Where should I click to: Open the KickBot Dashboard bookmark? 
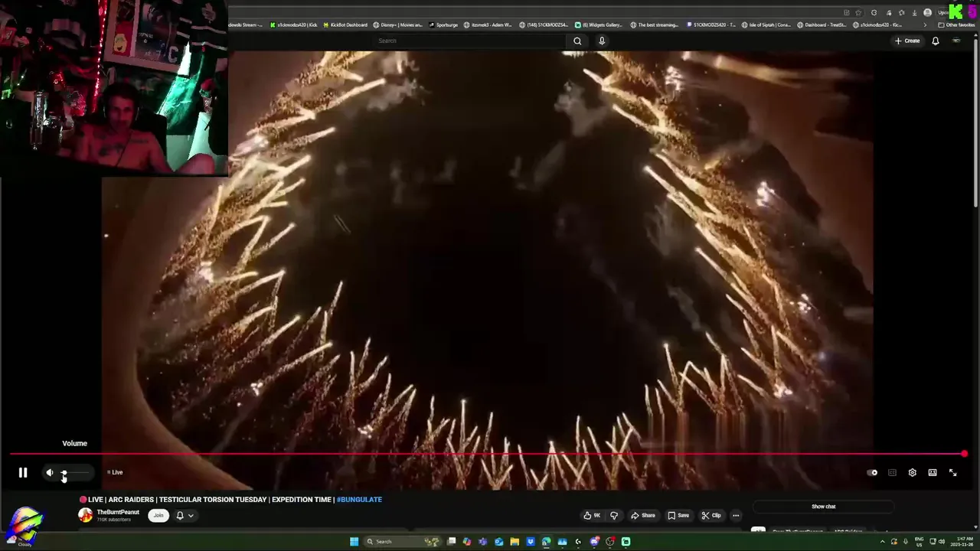pos(345,24)
